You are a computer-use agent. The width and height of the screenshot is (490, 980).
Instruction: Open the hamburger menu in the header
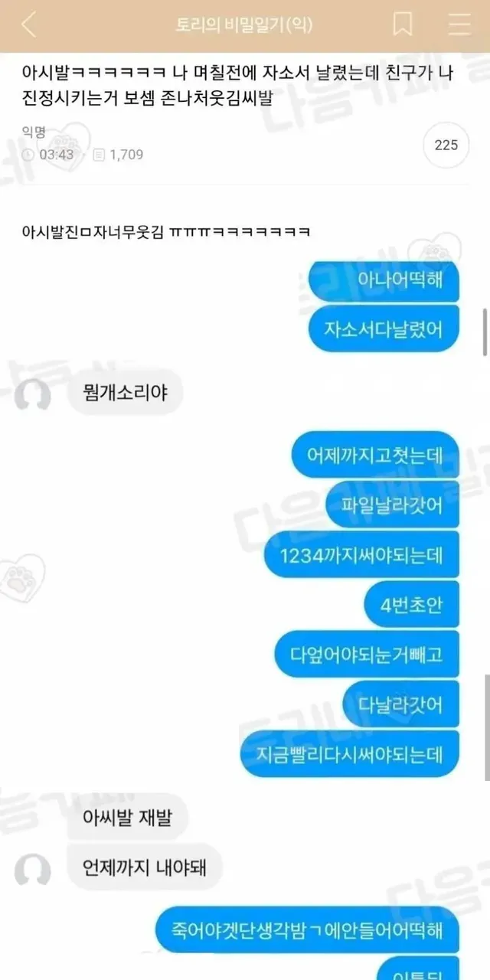click(459, 25)
